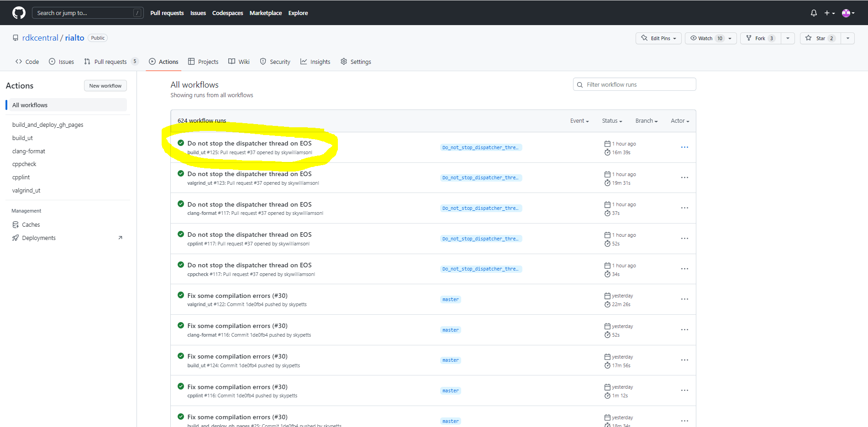This screenshot has height=427, width=868.
Task: Click the success checkmark on valgrind_ut #123 run
Action: tap(181, 173)
